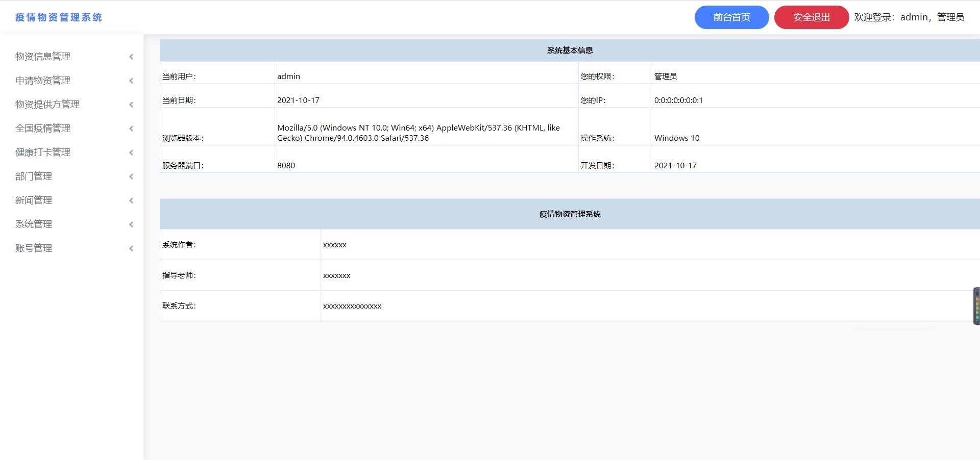Select the current user value admin
Image resolution: width=980 pixels, height=460 pixels.
tap(288, 76)
